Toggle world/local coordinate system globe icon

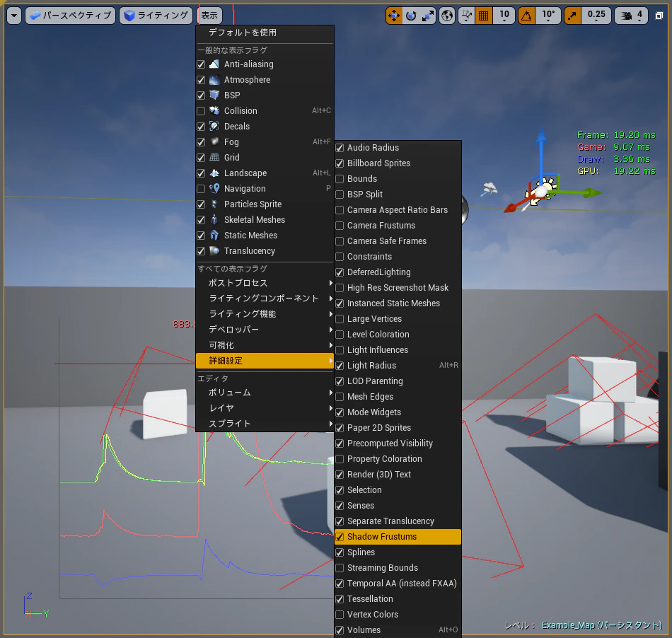point(447,16)
